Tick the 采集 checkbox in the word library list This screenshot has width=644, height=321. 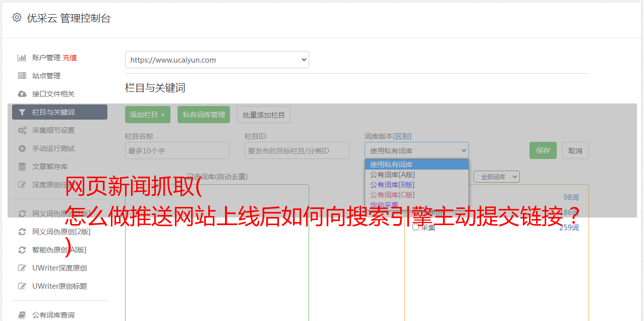click(x=416, y=227)
